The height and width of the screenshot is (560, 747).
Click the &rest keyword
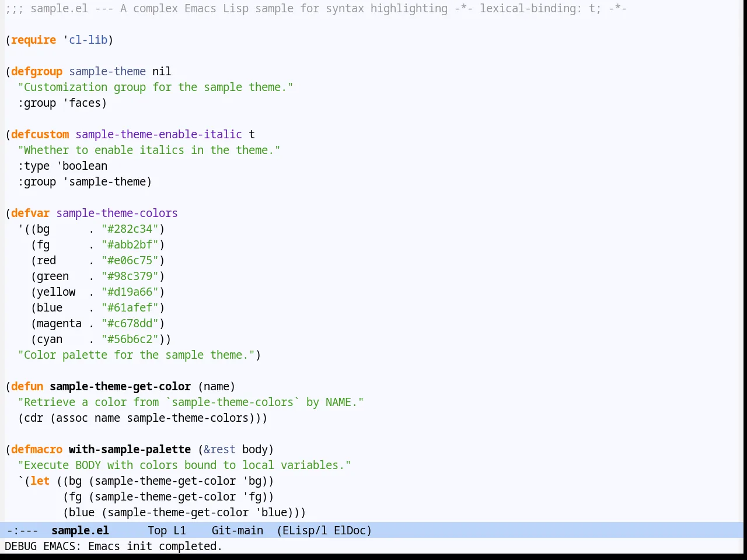[x=219, y=449]
